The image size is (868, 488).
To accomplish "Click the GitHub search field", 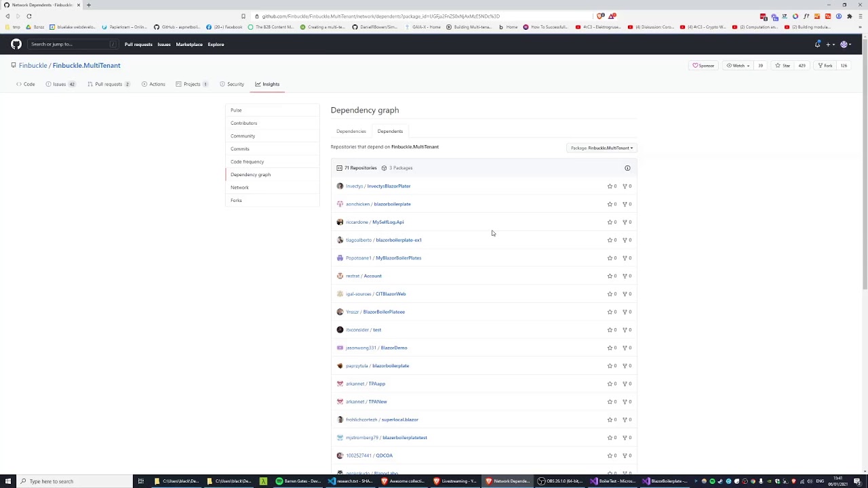I will point(73,44).
